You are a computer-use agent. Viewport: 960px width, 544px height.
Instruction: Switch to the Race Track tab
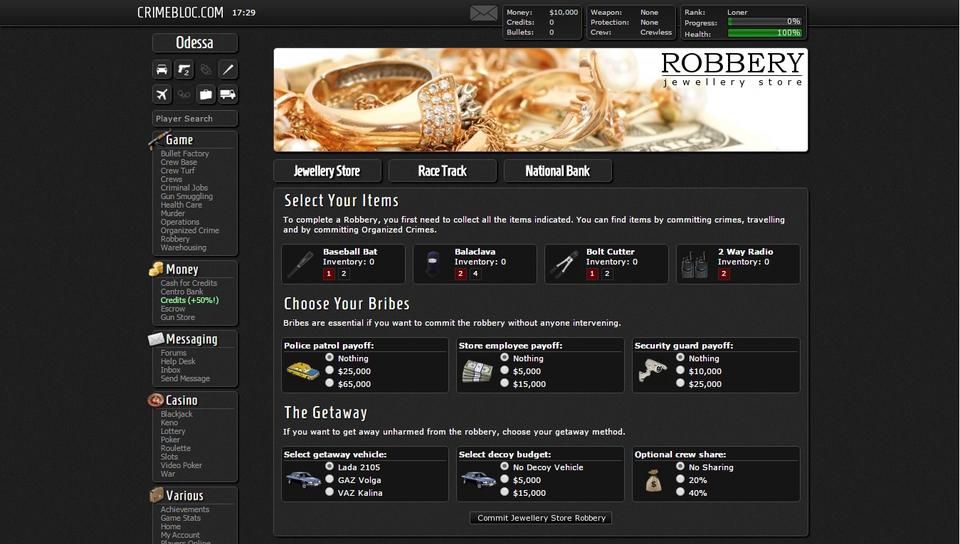(x=442, y=171)
